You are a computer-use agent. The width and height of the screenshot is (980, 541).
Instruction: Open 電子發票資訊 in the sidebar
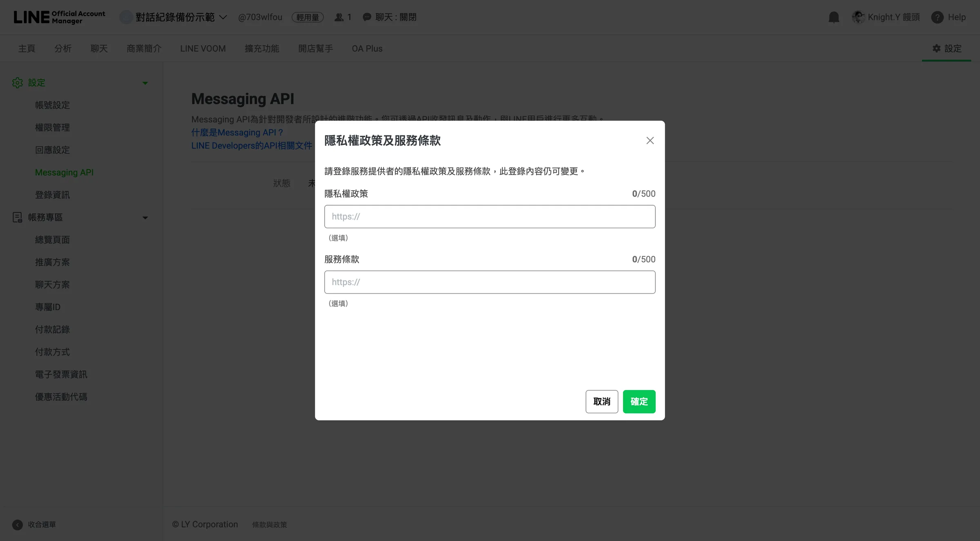pyautogui.click(x=61, y=375)
